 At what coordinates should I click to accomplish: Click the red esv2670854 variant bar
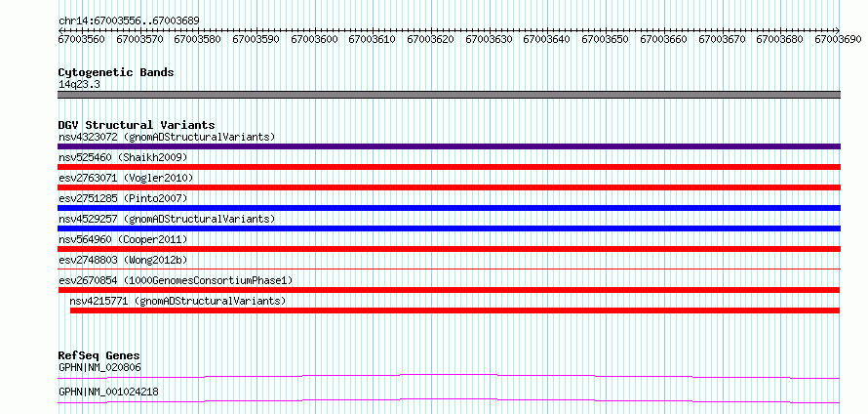click(x=449, y=290)
